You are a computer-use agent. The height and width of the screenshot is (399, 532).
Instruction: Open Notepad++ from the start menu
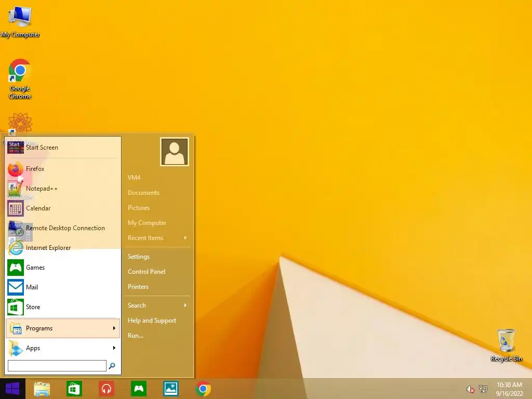point(63,188)
